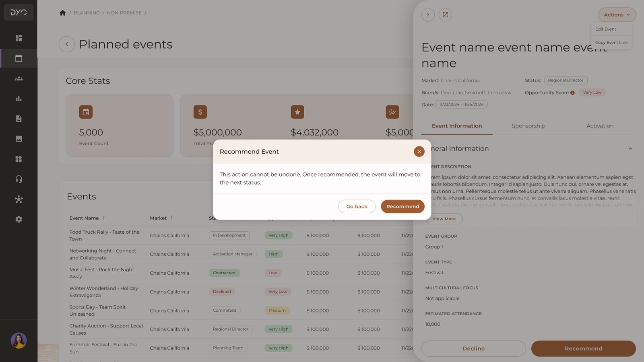The image size is (644, 362).
Task: Open event in new window icon
Action: (445, 15)
